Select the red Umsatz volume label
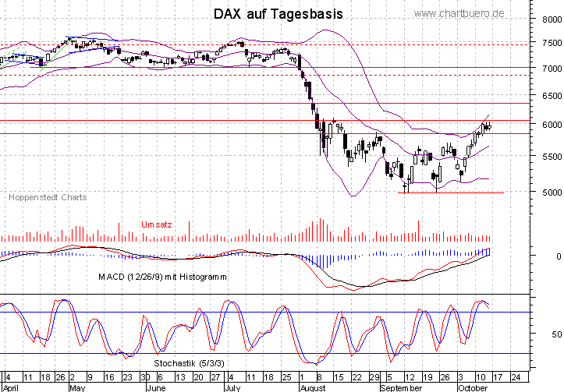This screenshot has height=392, width=564. (x=157, y=225)
